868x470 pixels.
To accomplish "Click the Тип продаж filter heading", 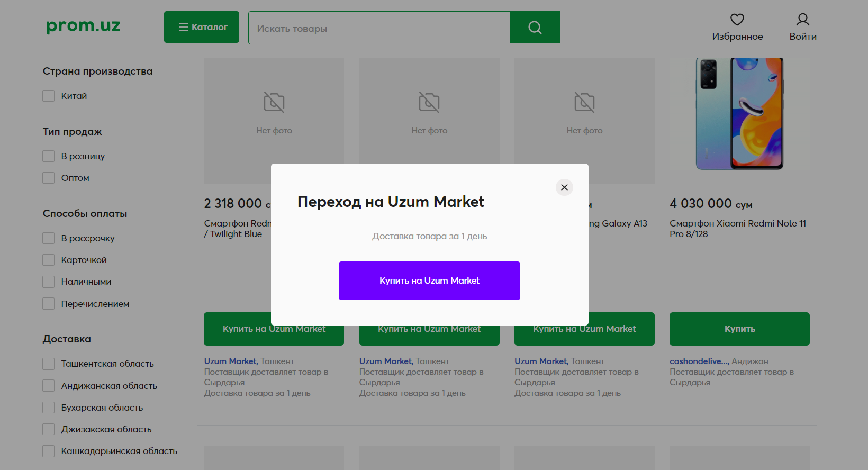I will click(72, 131).
